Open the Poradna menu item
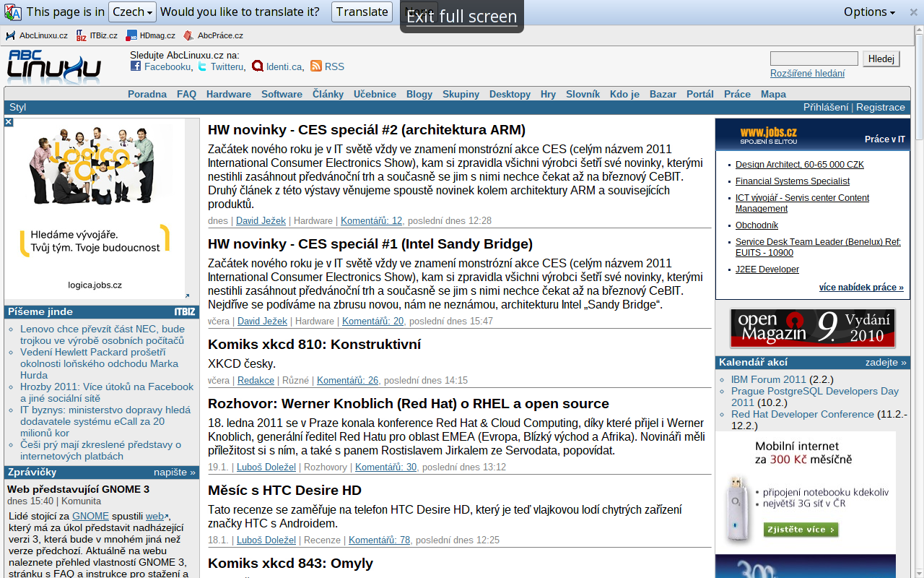 (147, 94)
